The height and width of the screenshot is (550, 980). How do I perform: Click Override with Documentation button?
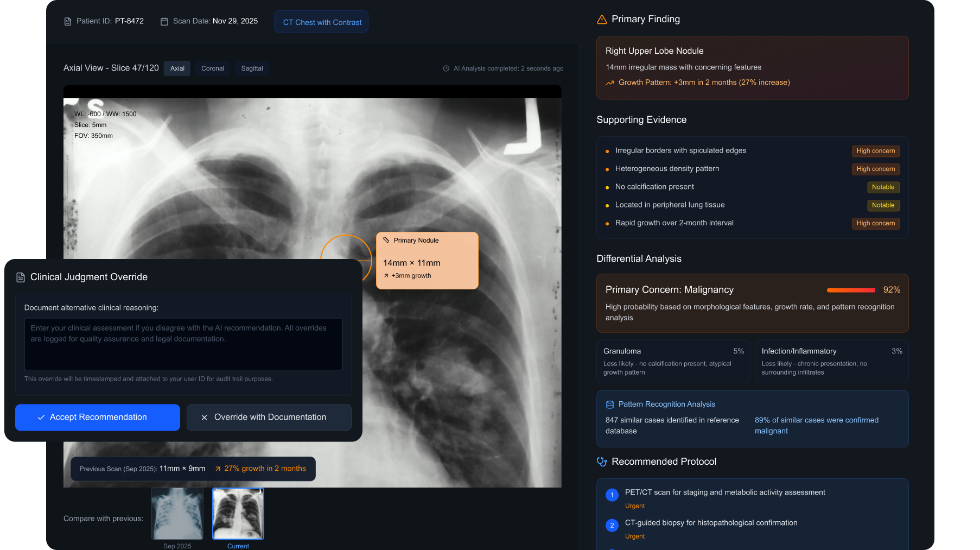269,418
